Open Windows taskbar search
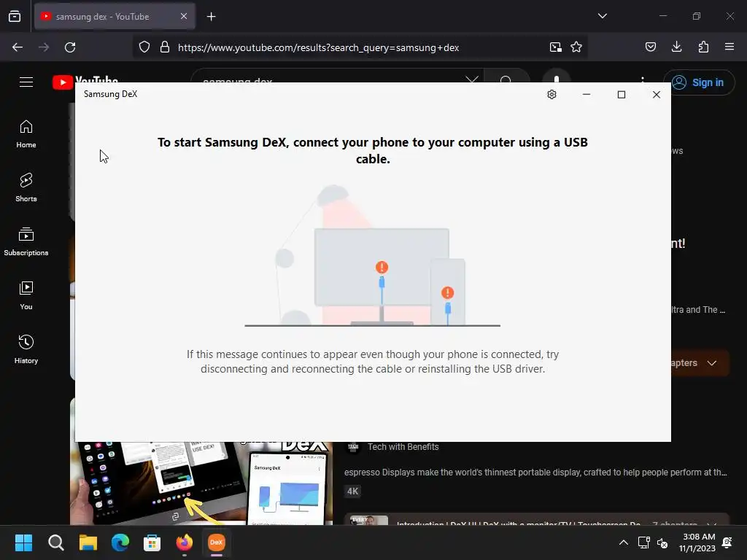The width and height of the screenshot is (747, 560). [55, 542]
